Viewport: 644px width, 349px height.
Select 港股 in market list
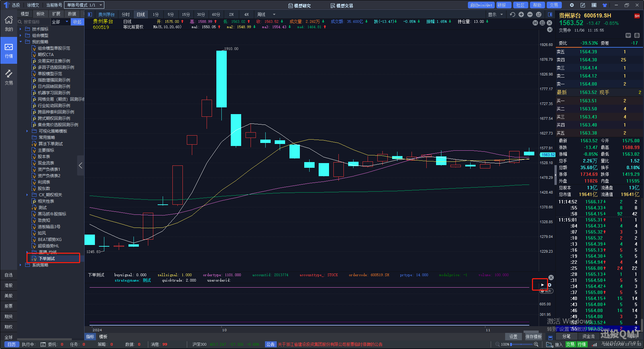(9, 286)
